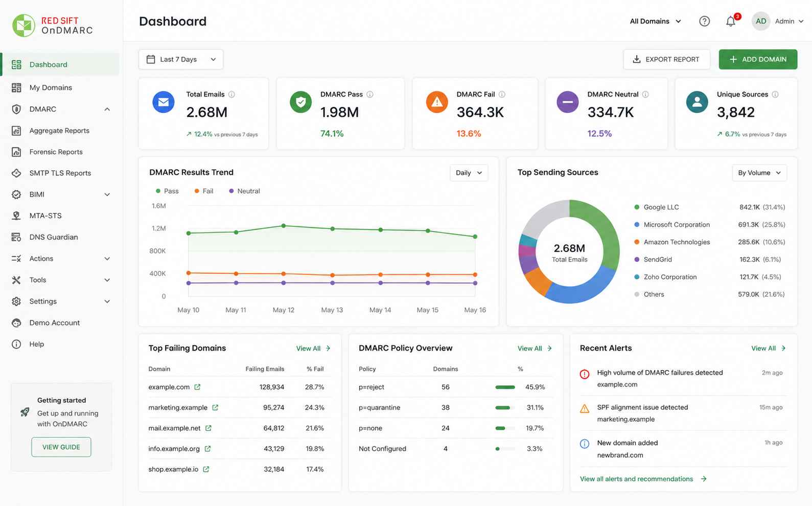Open View all alerts and recommendations link

point(643,479)
